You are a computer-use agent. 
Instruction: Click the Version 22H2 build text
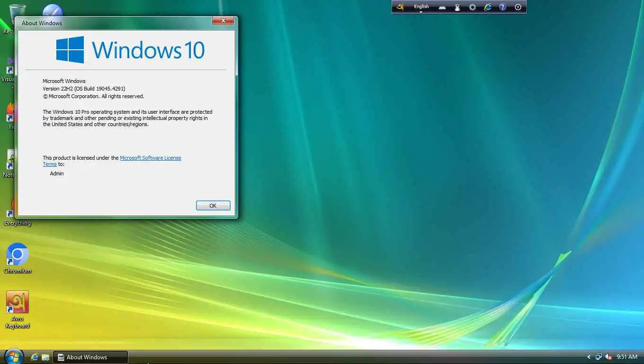pos(84,89)
